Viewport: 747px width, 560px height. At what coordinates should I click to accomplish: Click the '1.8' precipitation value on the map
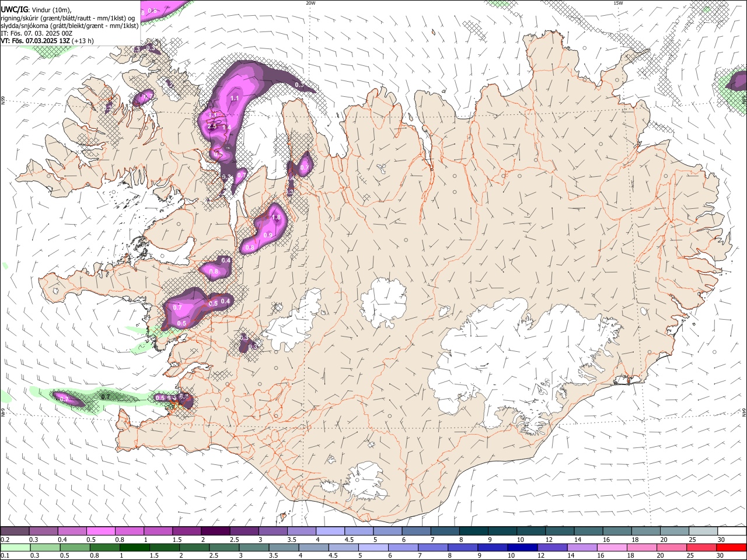pos(277,217)
